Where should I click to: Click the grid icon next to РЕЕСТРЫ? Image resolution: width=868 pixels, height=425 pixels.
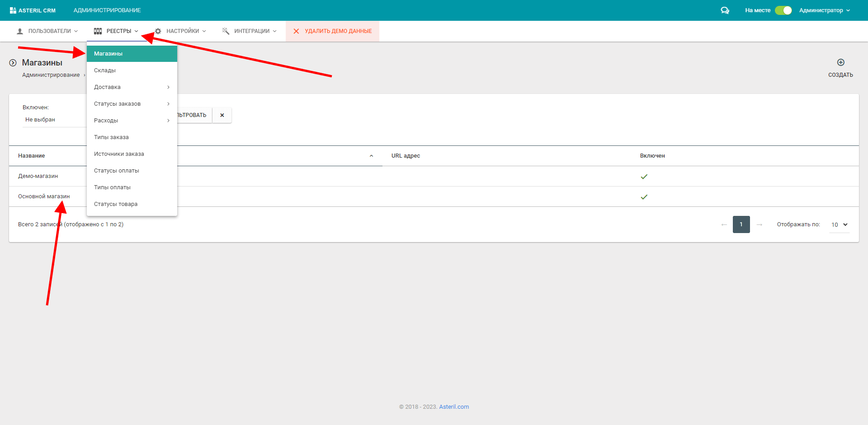click(x=98, y=31)
